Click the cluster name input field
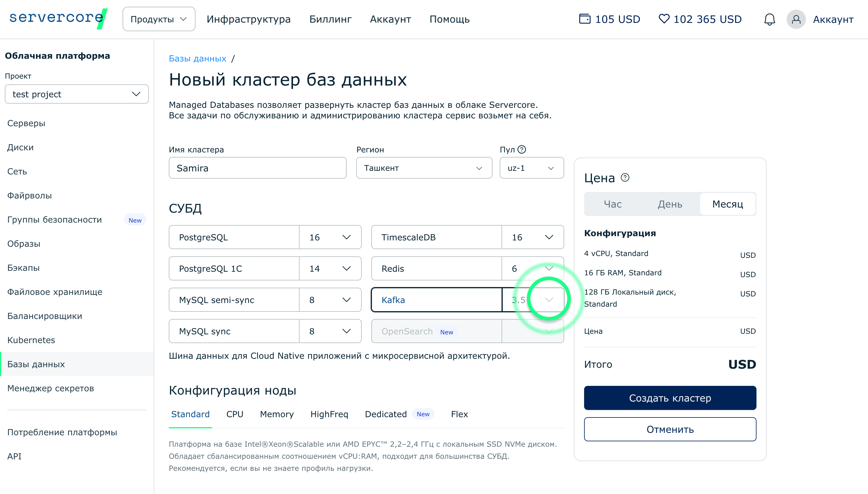Viewport: 868px width, 494px height. pos(257,168)
